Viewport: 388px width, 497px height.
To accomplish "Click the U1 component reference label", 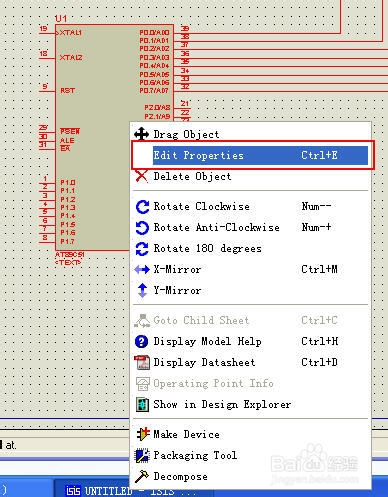I will tap(61, 18).
